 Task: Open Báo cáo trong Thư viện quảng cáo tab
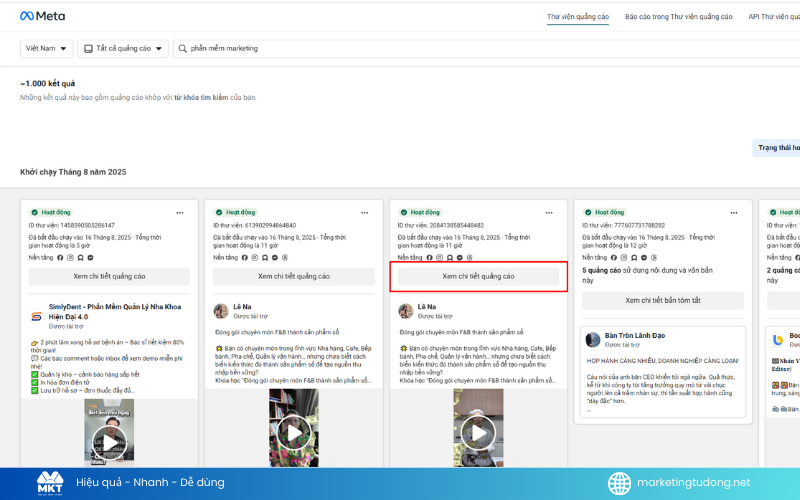[x=679, y=17]
